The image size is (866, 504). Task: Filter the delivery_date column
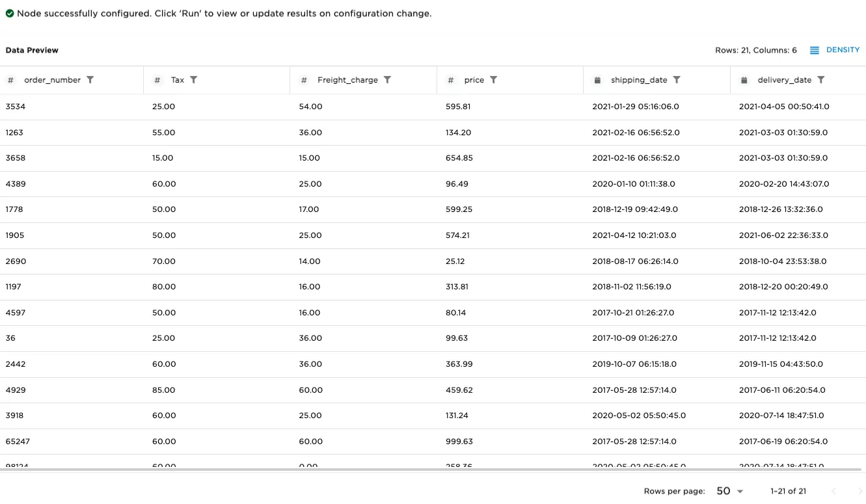[821, 80]
